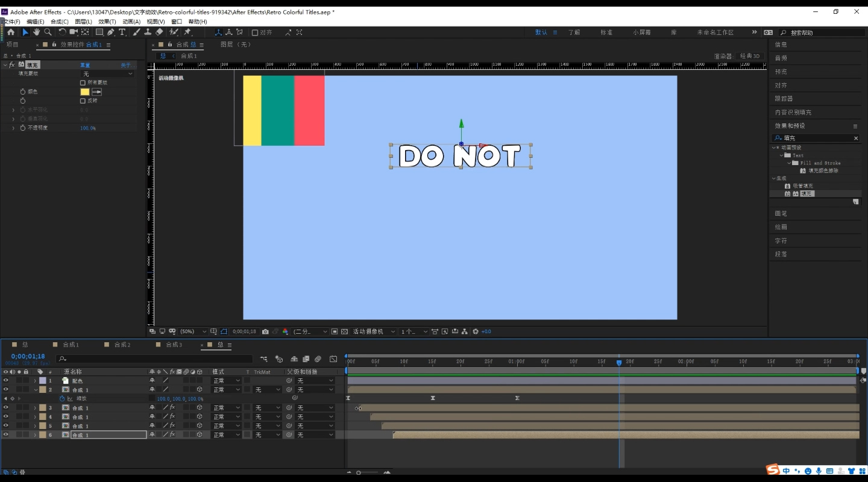Open the 编辑(E) menu
This screenshot has width=868, height=482.
(x=35, y=22)
